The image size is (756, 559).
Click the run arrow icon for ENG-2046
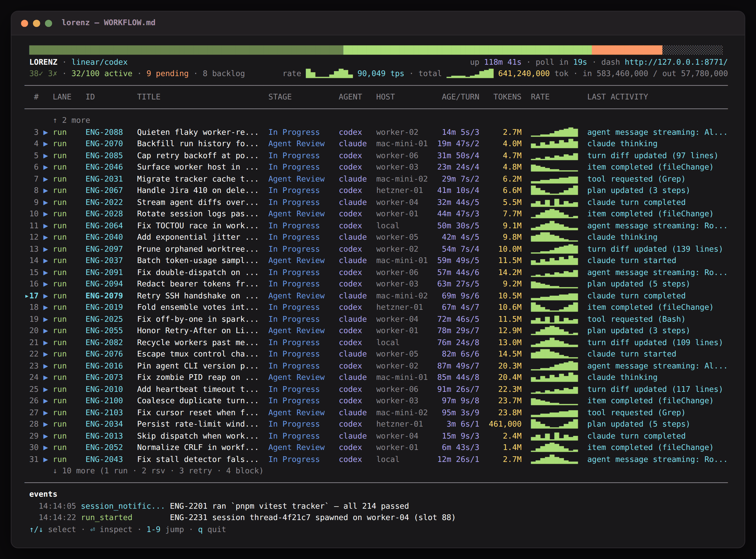click(46, 167)
